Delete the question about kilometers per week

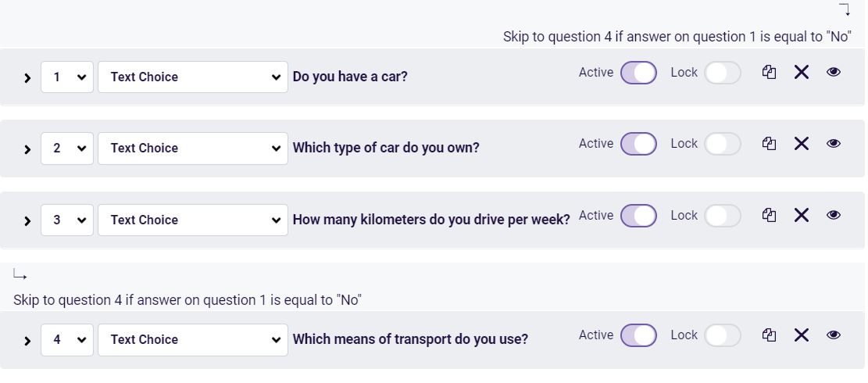pos(802,215)
